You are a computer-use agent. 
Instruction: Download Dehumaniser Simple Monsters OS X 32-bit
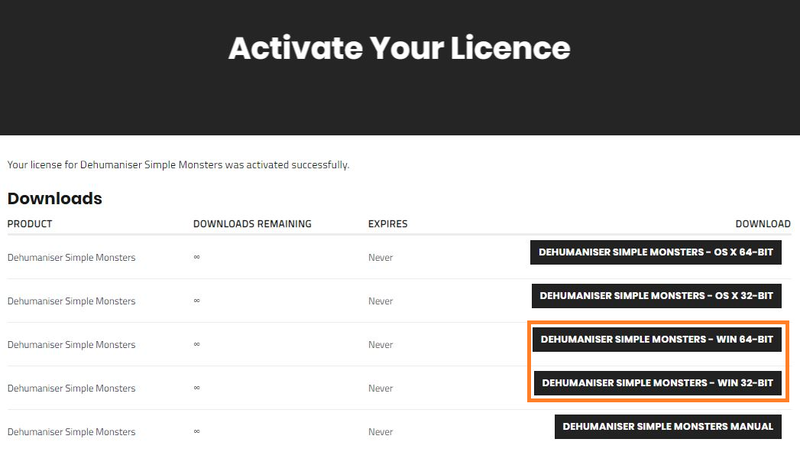(656, 296)
